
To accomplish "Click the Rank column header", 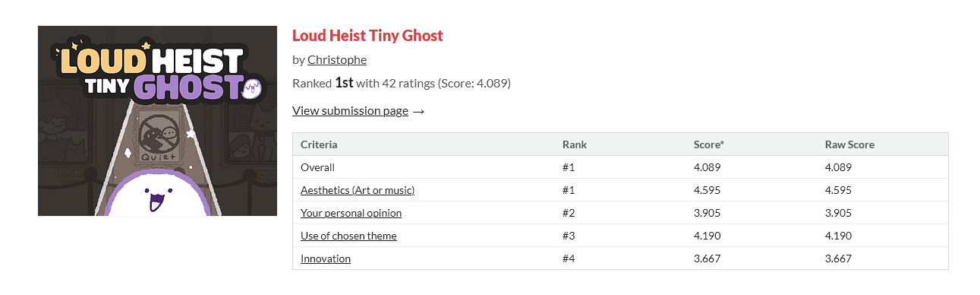I will [x=575, y=144].
